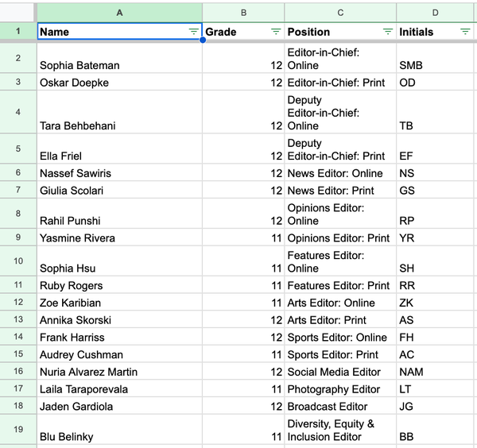
Task: Open the Grade column filter icon
Action: (276, 32)
